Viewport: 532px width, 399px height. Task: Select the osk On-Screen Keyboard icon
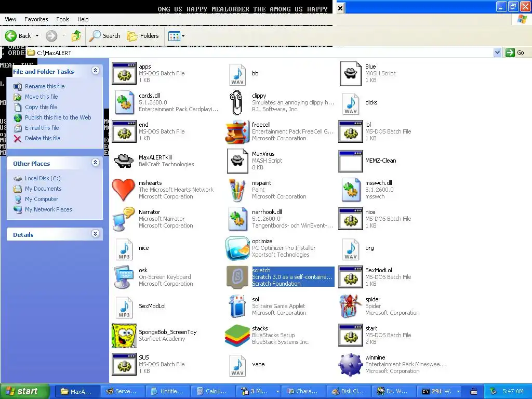tap(124, 277)
